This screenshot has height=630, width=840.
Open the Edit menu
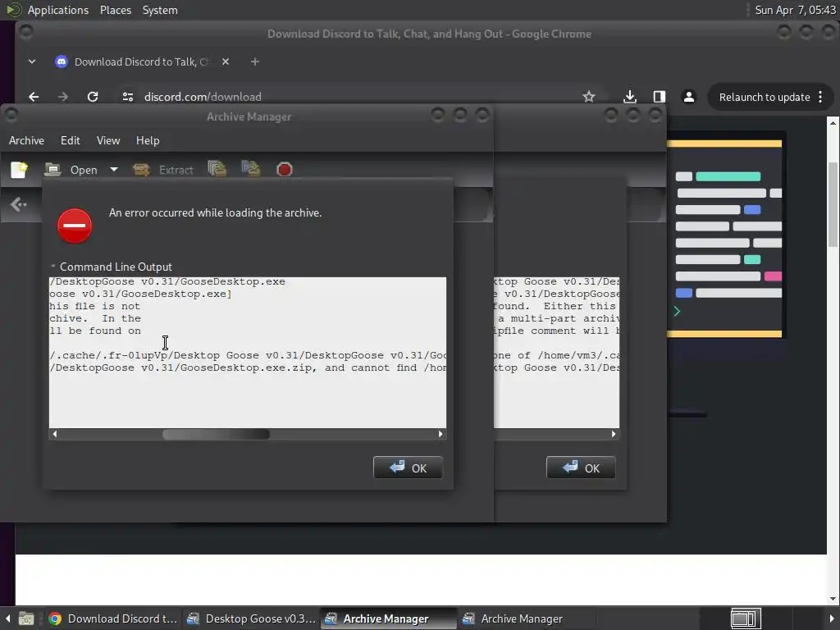coord(71,140)
